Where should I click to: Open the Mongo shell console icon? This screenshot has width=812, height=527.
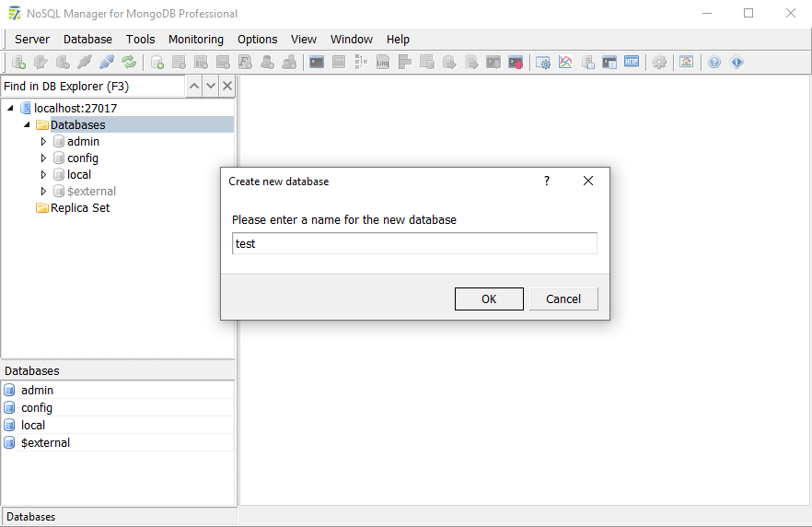(x=317, y=63)
